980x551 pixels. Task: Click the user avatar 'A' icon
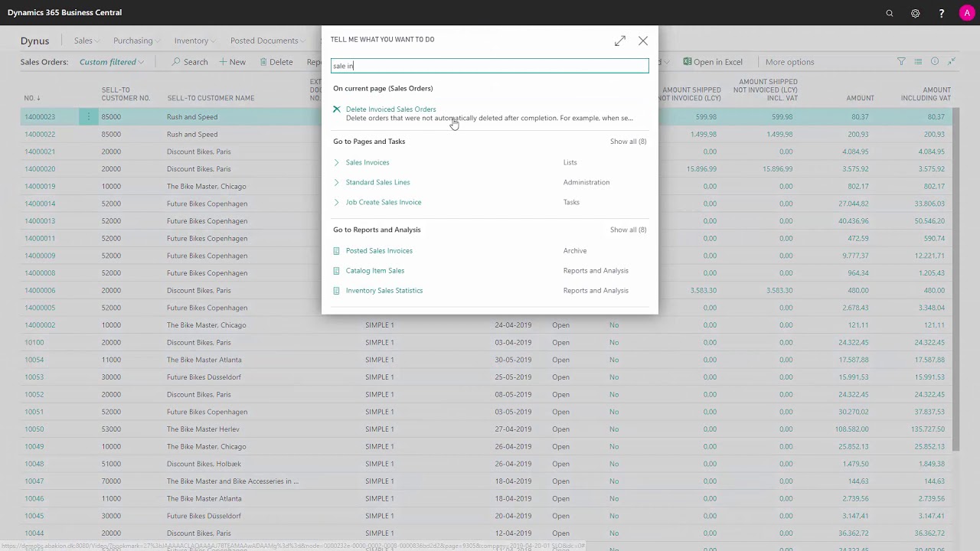click(967, 13)
